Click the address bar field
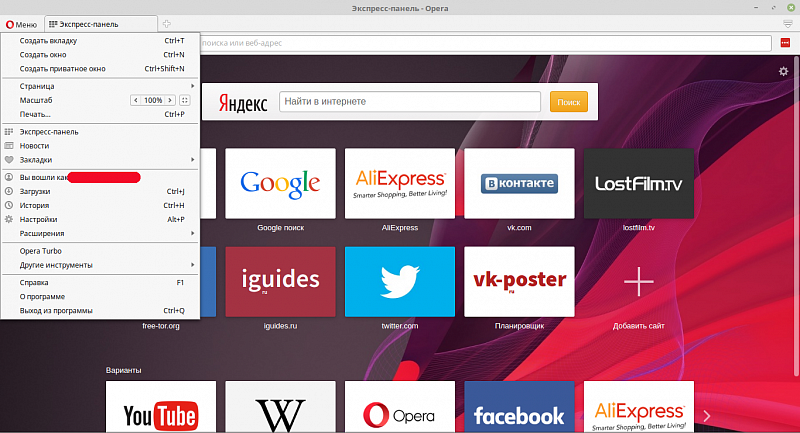800x433 pixels. (x=485, y=43)
